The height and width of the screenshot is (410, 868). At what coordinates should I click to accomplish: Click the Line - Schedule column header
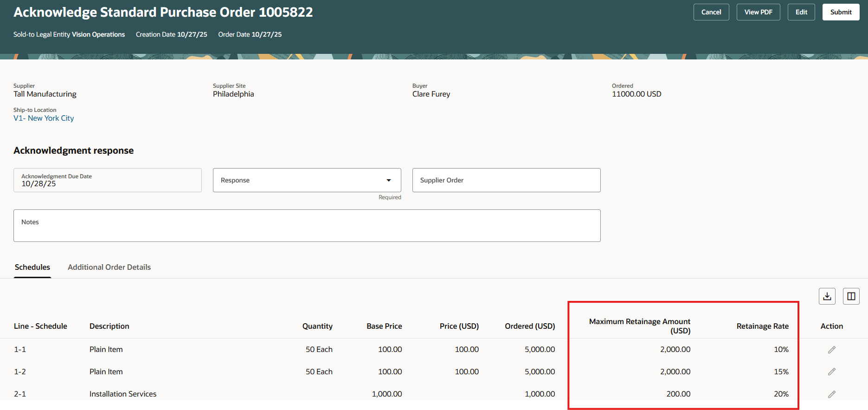point(40,326)
